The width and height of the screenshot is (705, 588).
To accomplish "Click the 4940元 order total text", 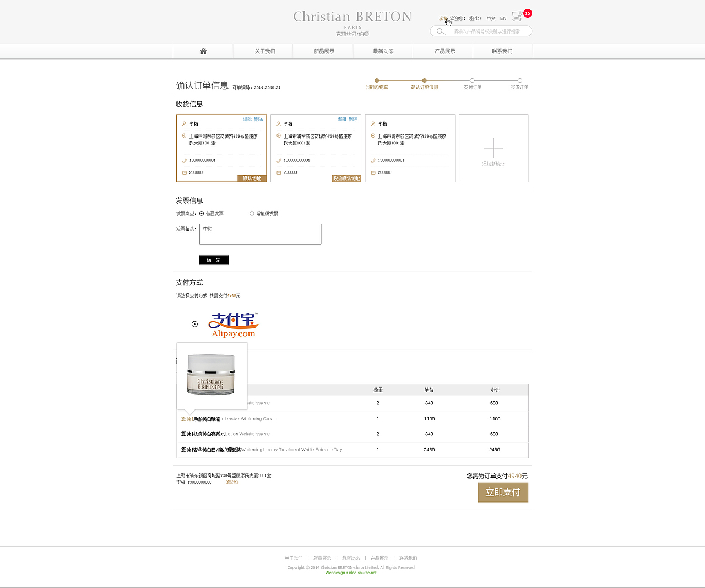I will click(x=517, y=476).
